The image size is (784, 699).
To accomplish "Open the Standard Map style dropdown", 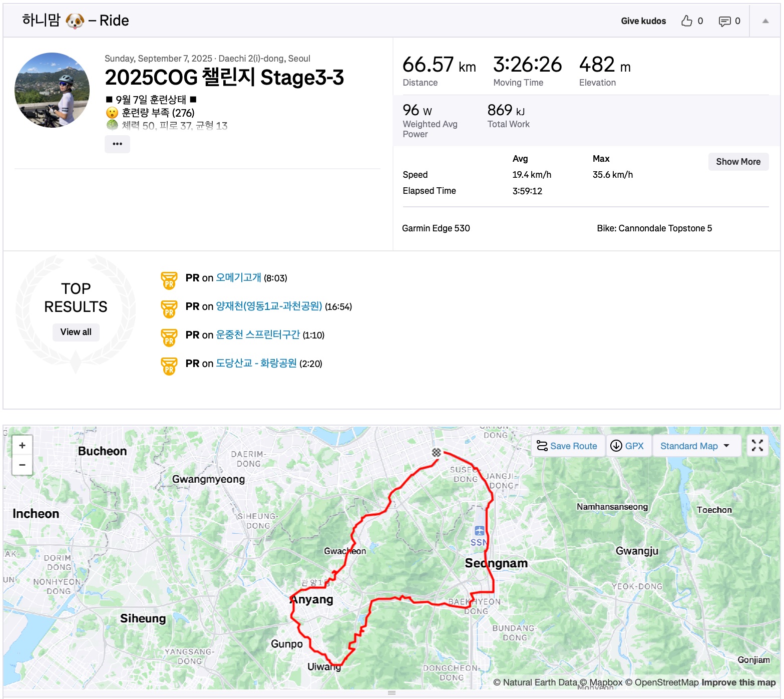I will click(x=695, y=446).
